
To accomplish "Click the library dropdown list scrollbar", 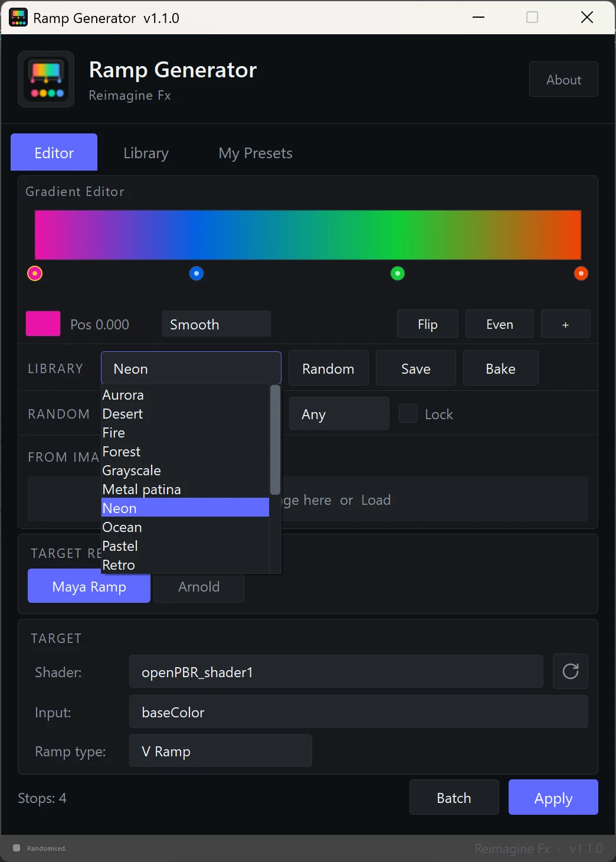I will (x=275, y=440).
